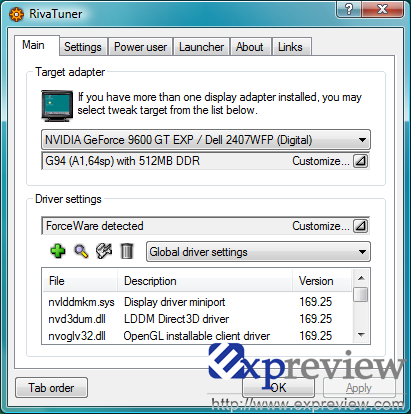Image resolution: width=411 pixels, height=414 pixels.
Task: Open Customize arrow beside ForceWare detected
Action: [x=360, y=226]
